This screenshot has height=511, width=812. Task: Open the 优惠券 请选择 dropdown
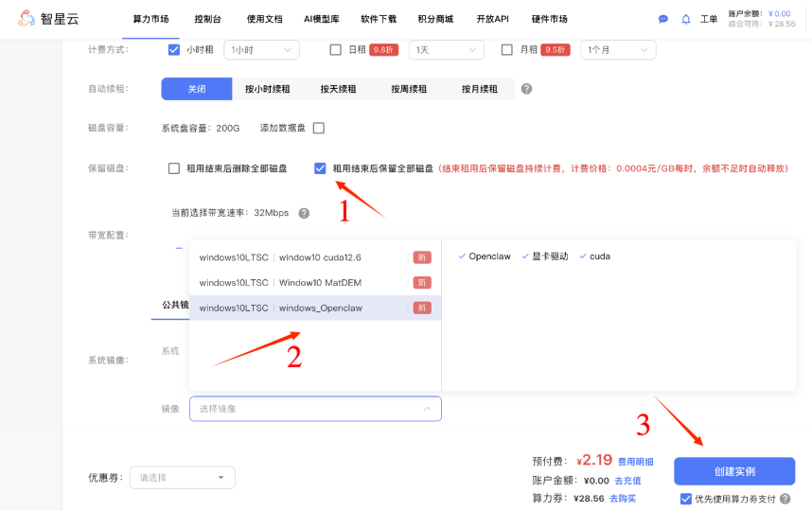182,478
